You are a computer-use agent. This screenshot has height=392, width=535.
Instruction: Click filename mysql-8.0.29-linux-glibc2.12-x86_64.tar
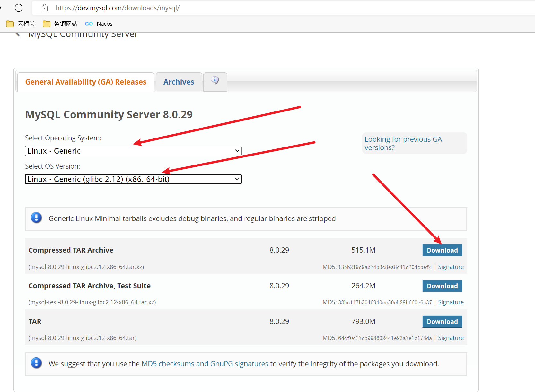point(83,338)
